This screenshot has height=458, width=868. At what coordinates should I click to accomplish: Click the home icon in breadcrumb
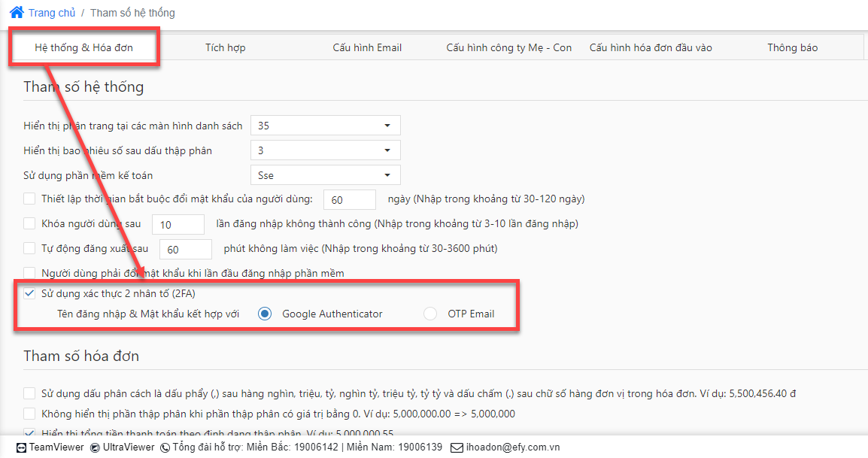click(17, 12)
